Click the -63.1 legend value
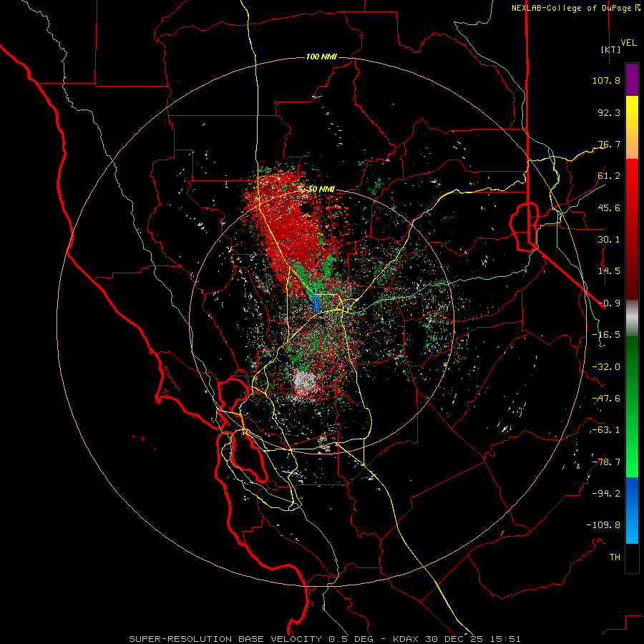Viewport: 644px width, 644px height. point(606,430)
